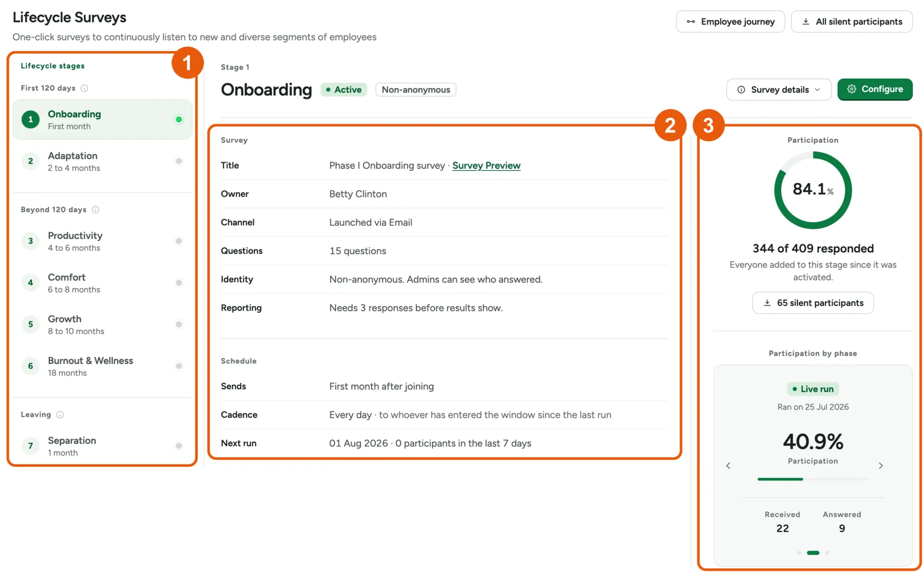The image size is (924, 573).
Task: Click the download icon in 65 silent participants
Action: (x=767, y=303)
